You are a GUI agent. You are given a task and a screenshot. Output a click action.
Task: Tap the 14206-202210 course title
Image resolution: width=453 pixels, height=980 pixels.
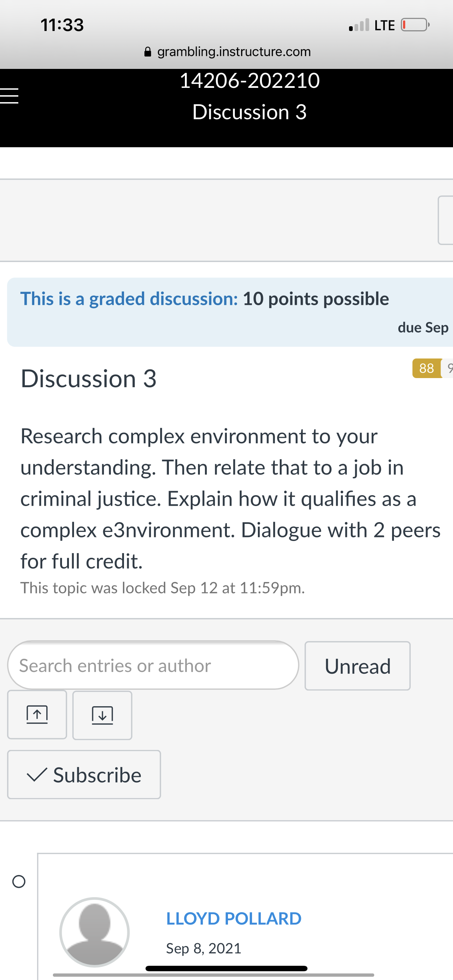tap(249, 81)
